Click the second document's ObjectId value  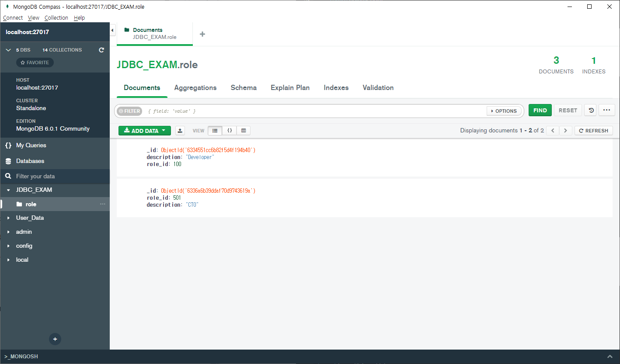tap(208, 191)
